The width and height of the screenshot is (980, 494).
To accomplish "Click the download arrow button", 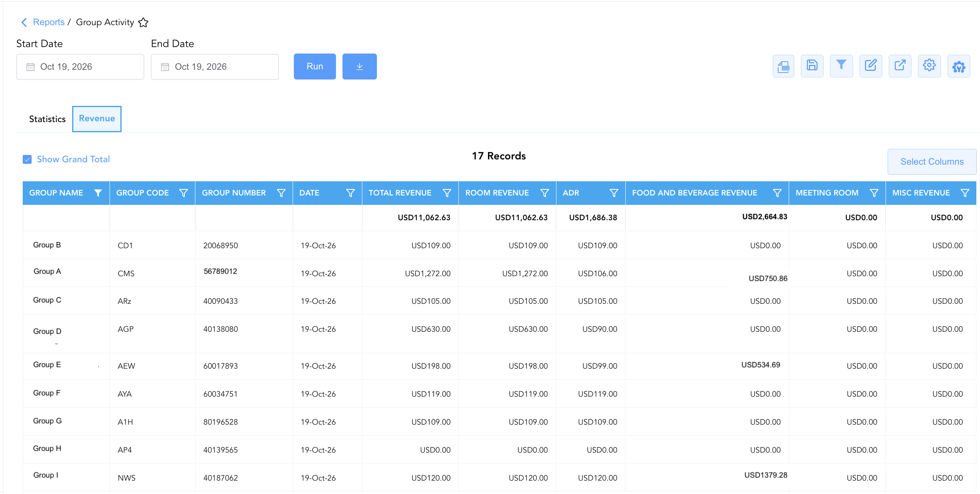I will coord(359,67).
